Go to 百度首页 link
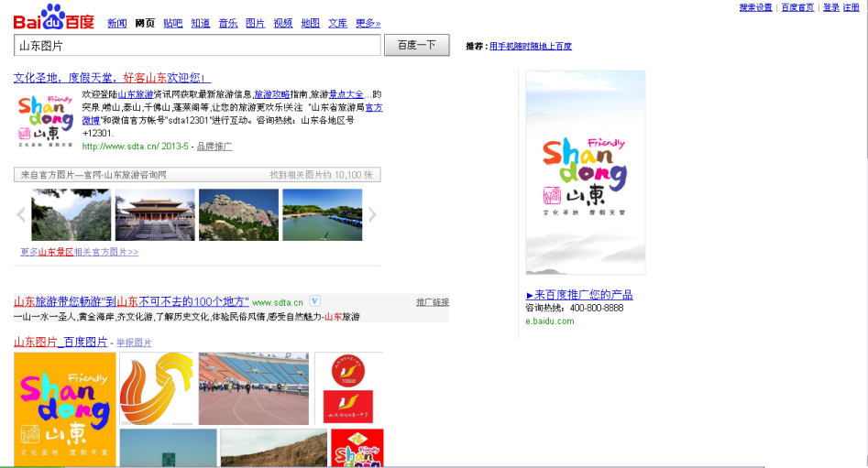Image resolution: width=868 pixels, height=468 pixels. [x=797, y=7]
